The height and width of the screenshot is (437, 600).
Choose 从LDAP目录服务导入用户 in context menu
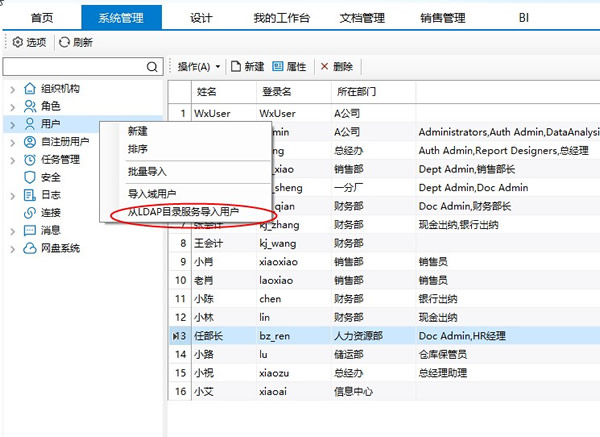pos(183,213)
